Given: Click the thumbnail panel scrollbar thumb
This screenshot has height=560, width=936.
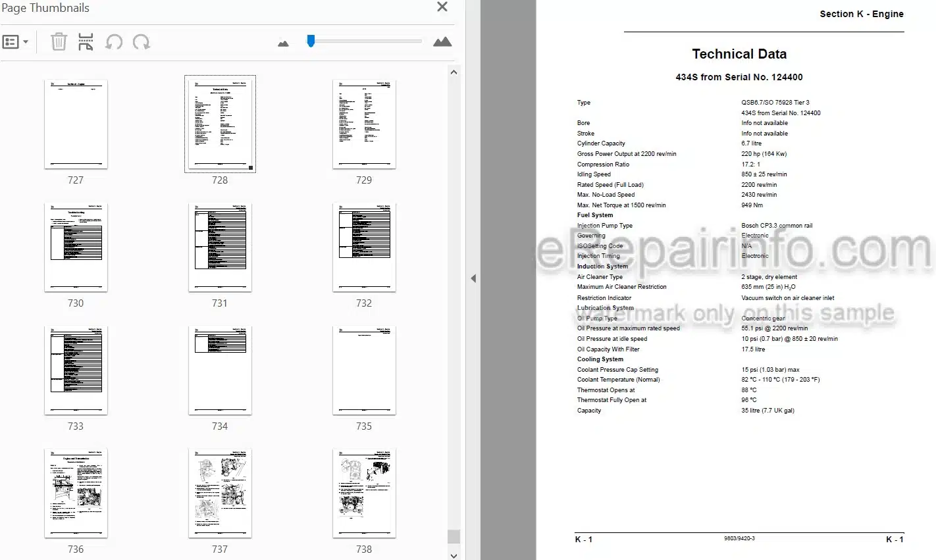Looking at the screenshot, I should tap(454, 536).
